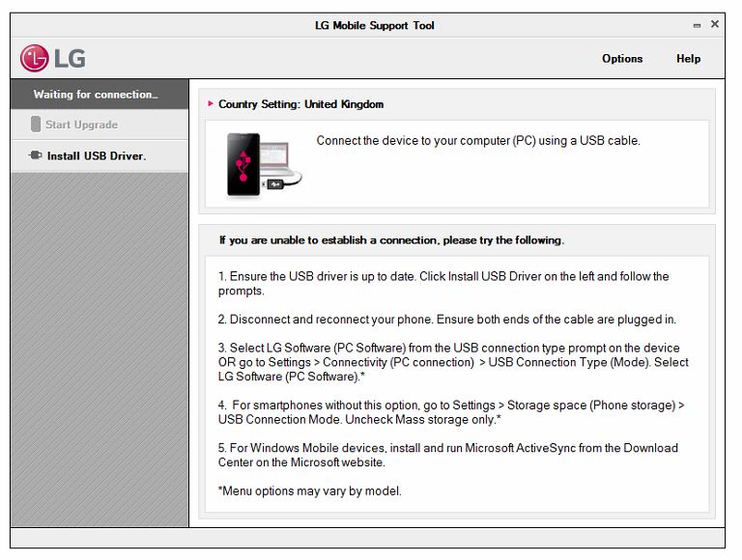This screenshot has width=742, height=560.
Task: Open the Options menu
Action: pos(622,59)
